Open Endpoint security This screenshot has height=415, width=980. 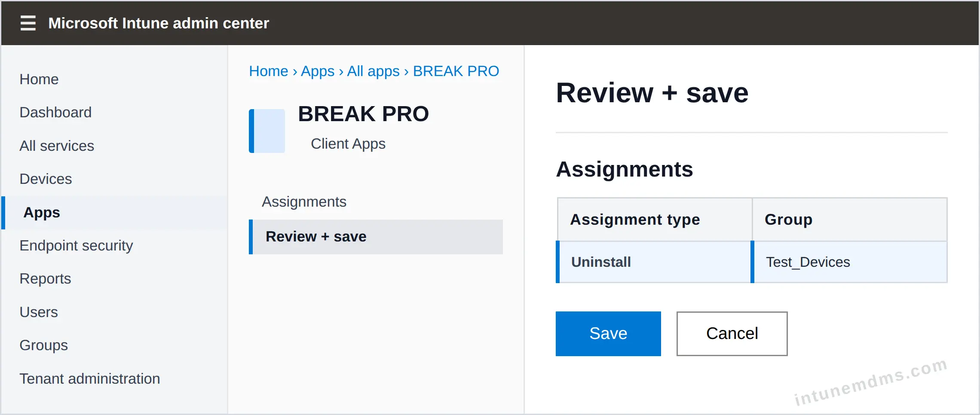(x=76, y=246)
